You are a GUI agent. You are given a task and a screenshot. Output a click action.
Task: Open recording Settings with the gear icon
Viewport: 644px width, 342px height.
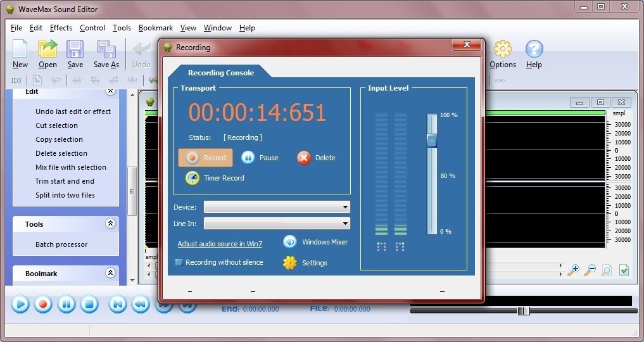(x=305, y=263)
